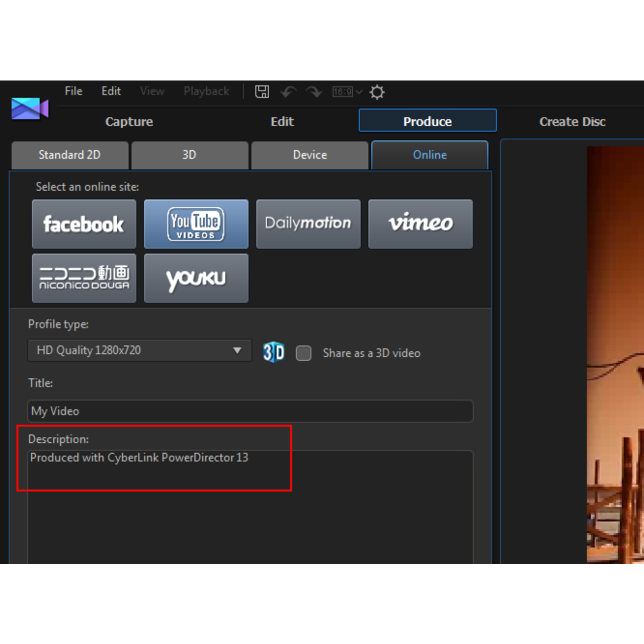The width and height of the screenshot is (644, 644).
Task: Enable the Share as a 3D video checkbox
Action: point(303,353)
